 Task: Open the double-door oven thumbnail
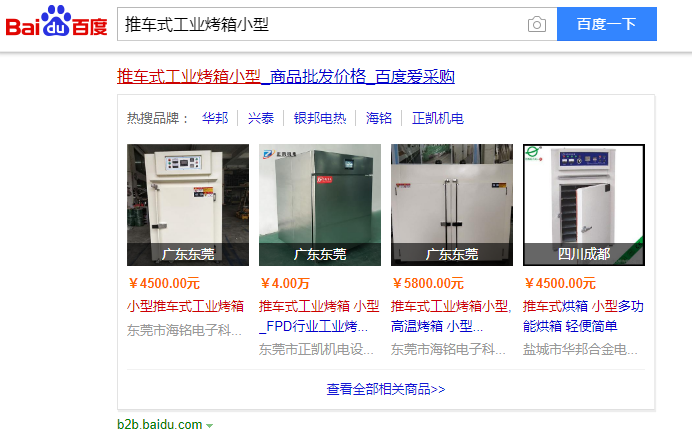click(x=452, y=205)
